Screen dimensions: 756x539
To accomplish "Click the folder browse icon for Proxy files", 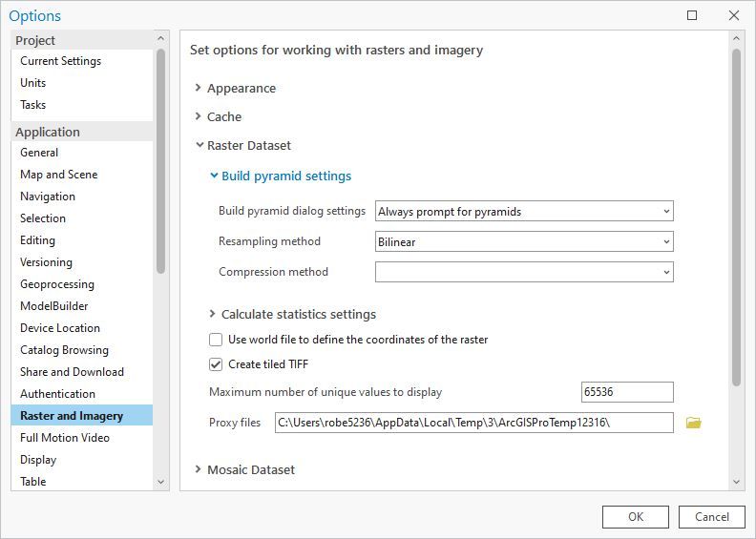I will click(x=694, y=423).
